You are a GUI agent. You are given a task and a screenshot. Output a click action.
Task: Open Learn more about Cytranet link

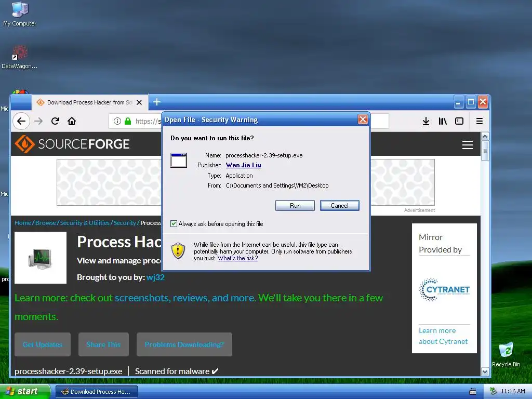443,336
